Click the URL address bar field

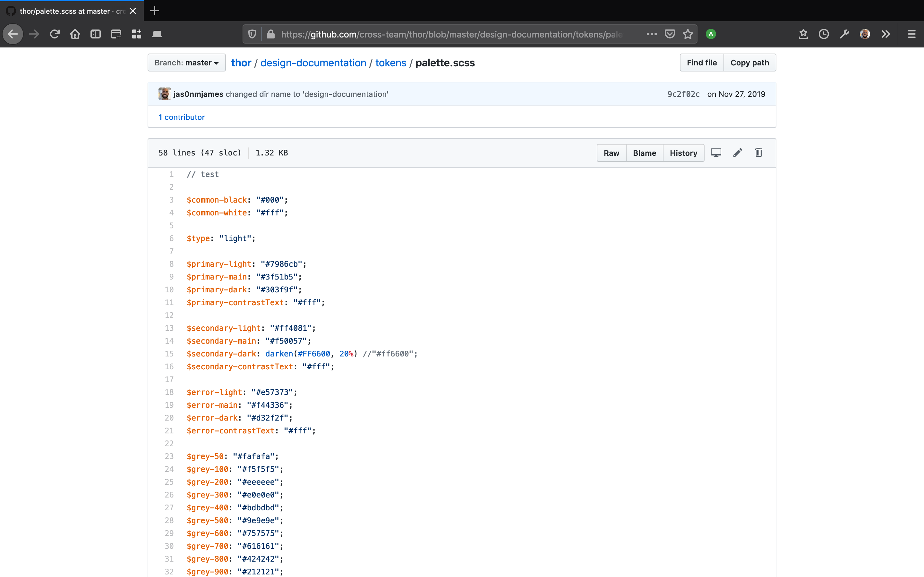tap(450, 34)
